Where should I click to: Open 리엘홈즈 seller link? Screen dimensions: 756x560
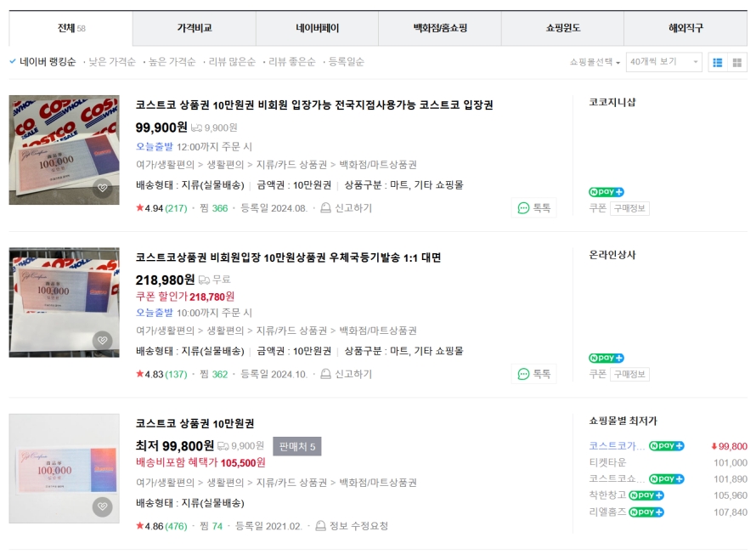click(607, 512)
